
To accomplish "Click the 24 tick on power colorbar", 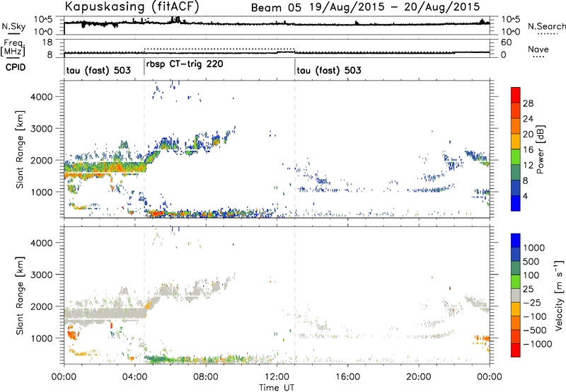I will tap(528, 119).
